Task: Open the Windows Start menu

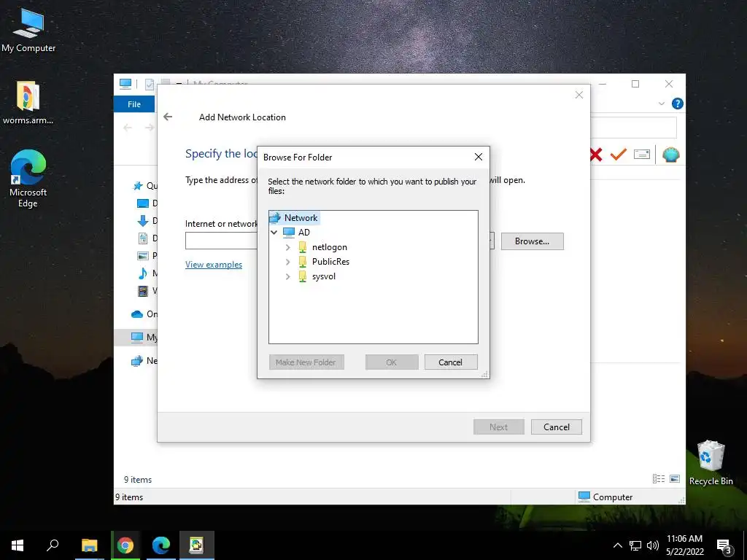Action: click(x=18, y=545)
